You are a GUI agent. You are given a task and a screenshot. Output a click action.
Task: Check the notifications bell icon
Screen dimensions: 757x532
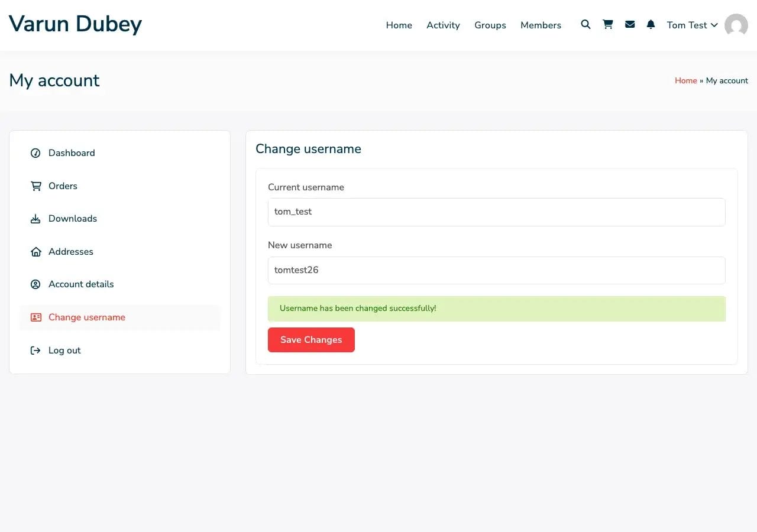(651, 25)
